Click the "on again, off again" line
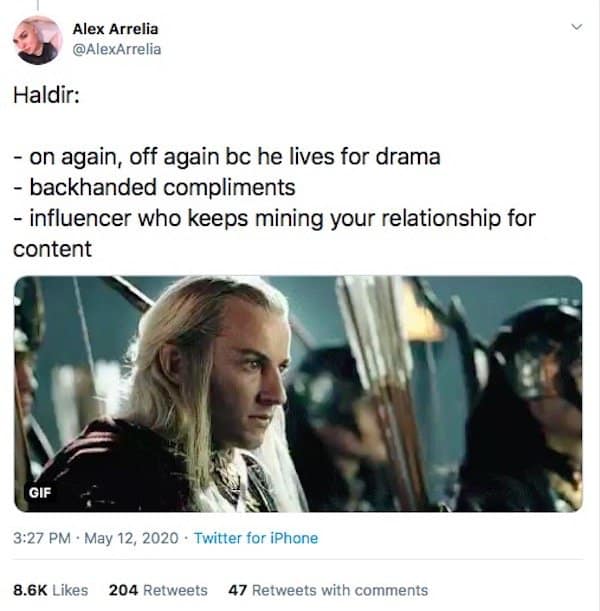The image size is (600, 611). (x=227, y=157)
